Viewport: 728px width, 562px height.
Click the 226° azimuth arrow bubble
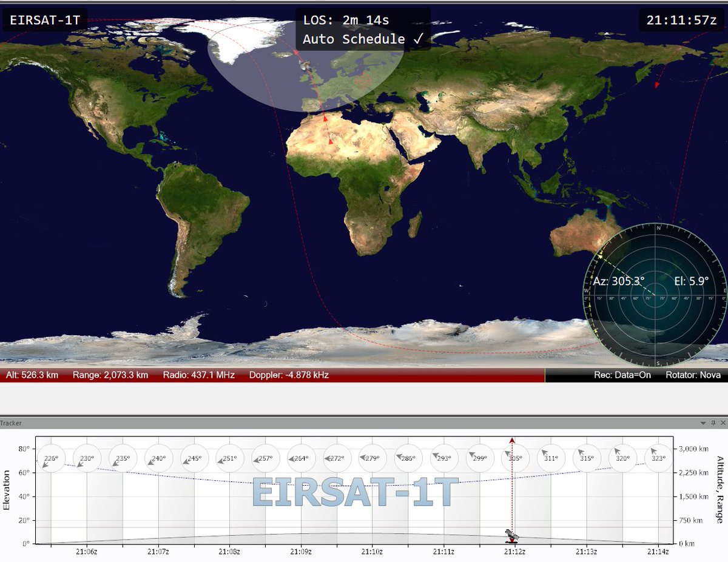click(52, 459)
